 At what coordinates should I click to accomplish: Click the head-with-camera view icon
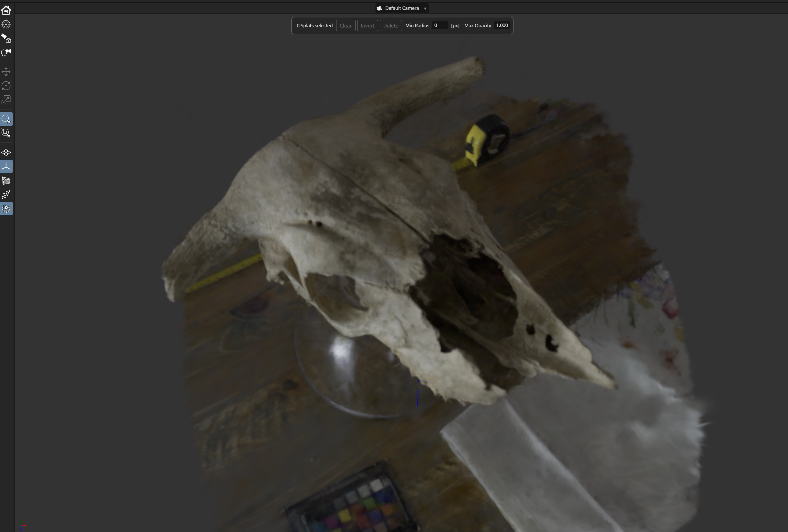click(6, 52)
